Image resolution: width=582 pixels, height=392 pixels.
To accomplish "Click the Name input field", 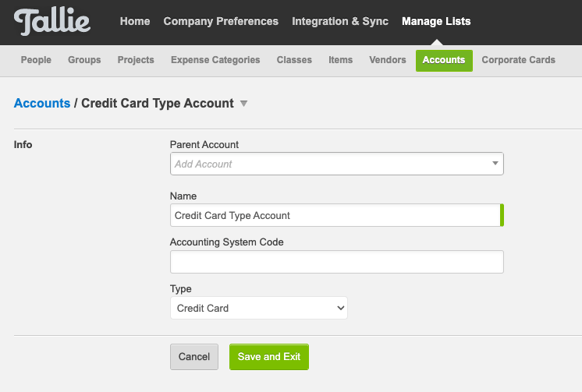I will click(x=335, y=215).
